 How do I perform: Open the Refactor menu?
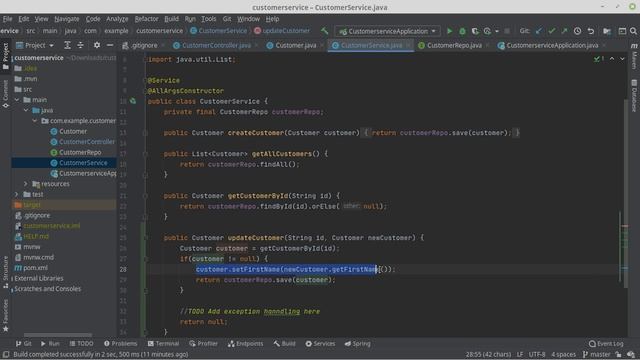(x=147, y=19)
